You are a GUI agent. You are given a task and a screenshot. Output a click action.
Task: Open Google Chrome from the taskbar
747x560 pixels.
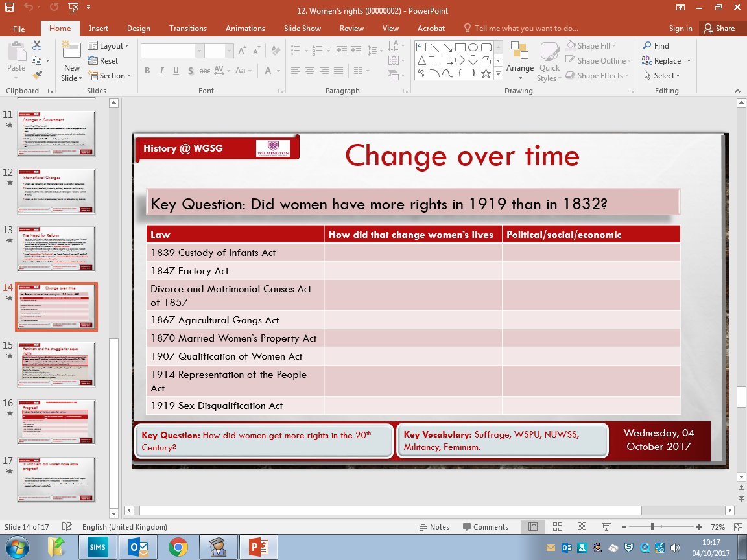click(178, 547)
